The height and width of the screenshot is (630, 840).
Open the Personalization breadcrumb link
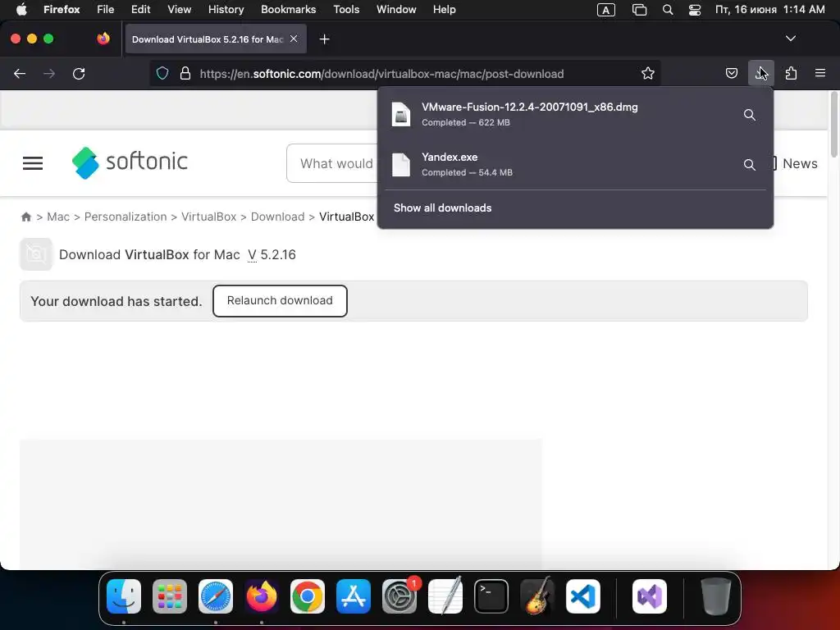(126, 217)
